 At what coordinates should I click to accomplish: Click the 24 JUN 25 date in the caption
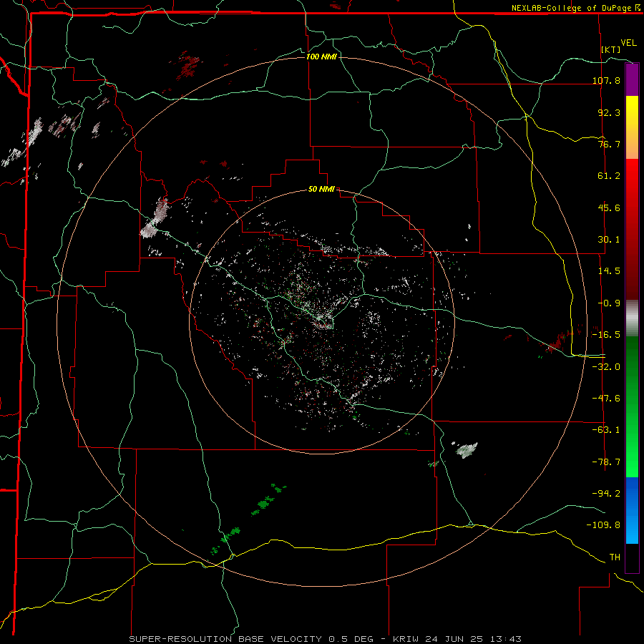click(454, 639)
